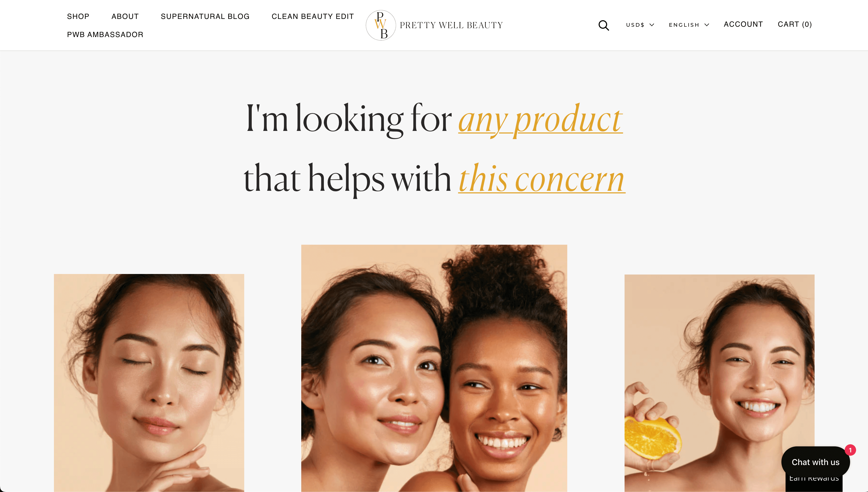Open the About menu item
Image resolution: width=868 pixels, height=492 pixels.
point(125,17)
